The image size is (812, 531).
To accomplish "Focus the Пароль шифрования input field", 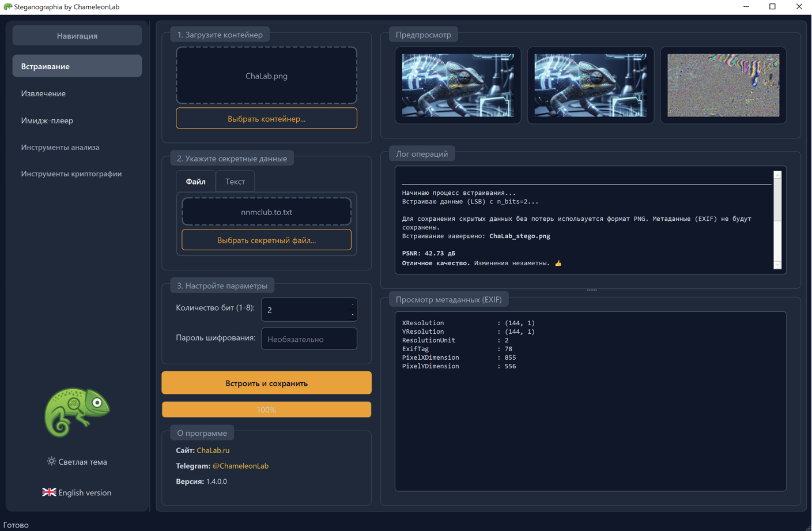I will 309,339.
